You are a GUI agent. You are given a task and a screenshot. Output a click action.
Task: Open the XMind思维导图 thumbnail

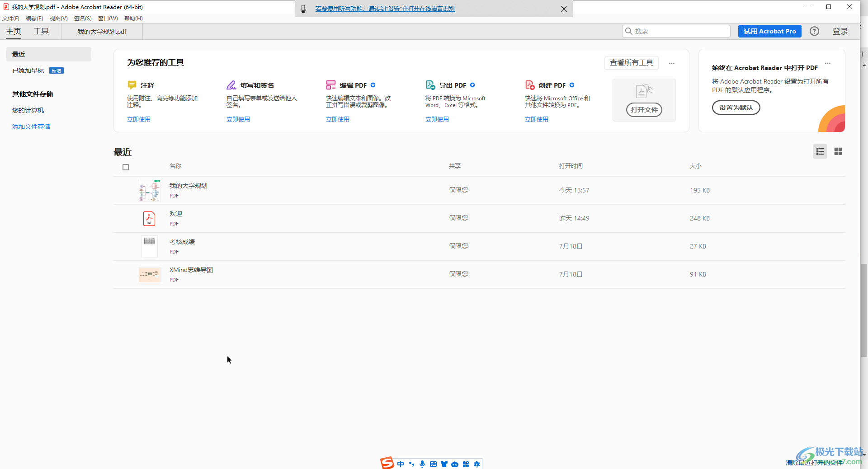tap(149, 275)
